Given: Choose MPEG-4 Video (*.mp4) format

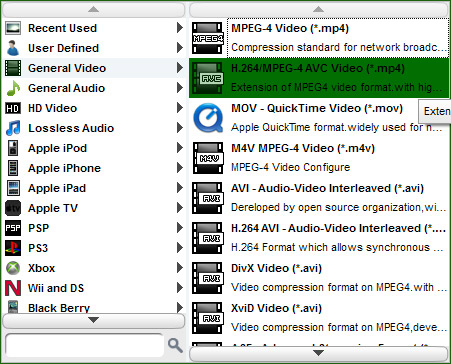Looking at the screenshot, I should (319, 38).
